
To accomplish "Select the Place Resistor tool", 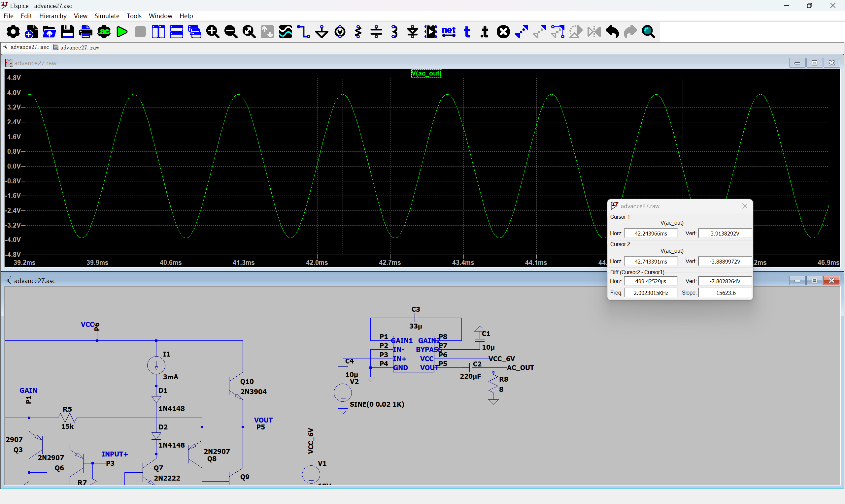I will coord(358,32).
